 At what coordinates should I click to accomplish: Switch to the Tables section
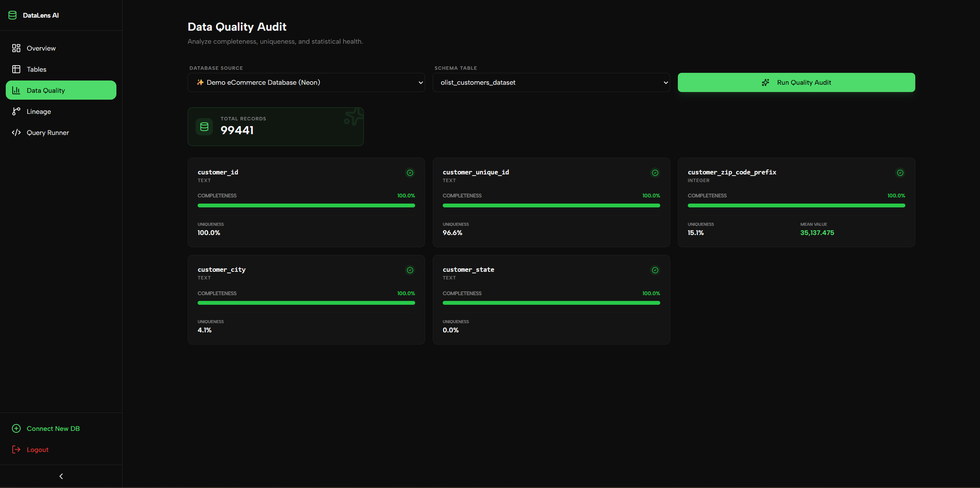click(36, 69)
